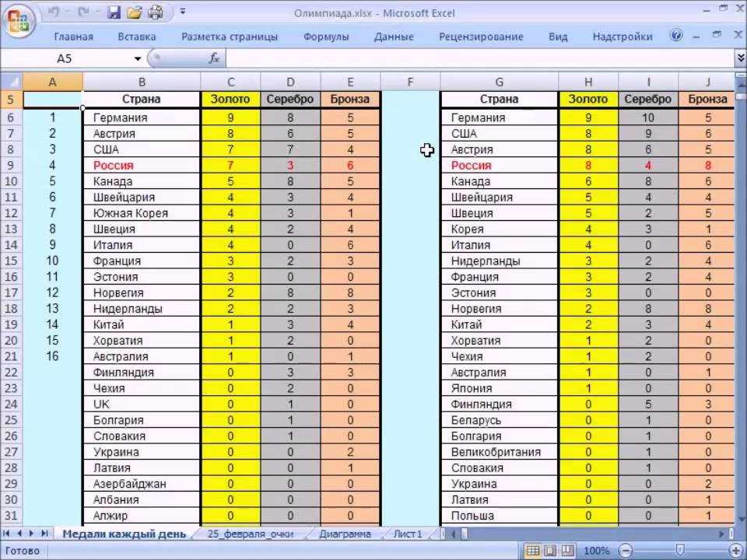This screenshot has height=560, width=747.
Task: Click the Серебро header in column I
Action: pos(648,99)
